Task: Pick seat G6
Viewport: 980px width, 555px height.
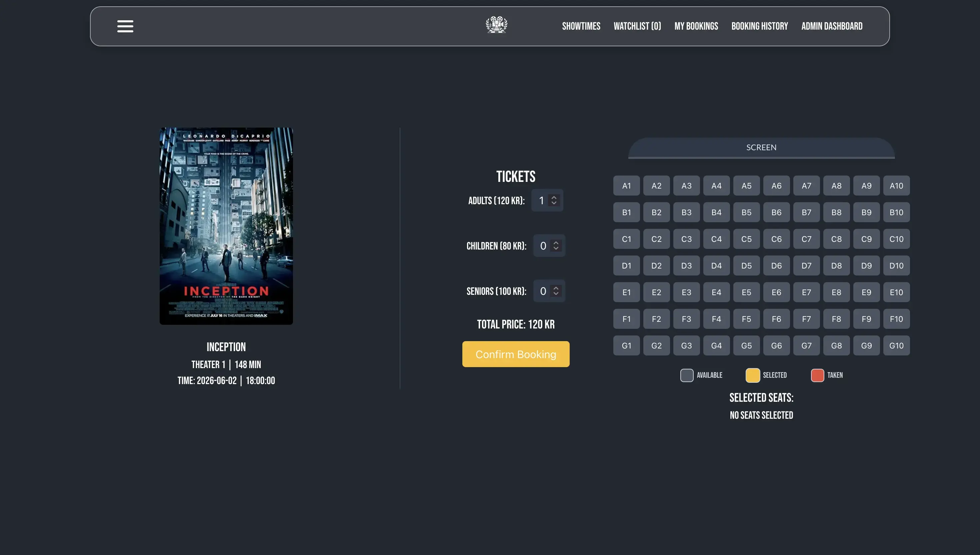Action: tap(776, 346)
